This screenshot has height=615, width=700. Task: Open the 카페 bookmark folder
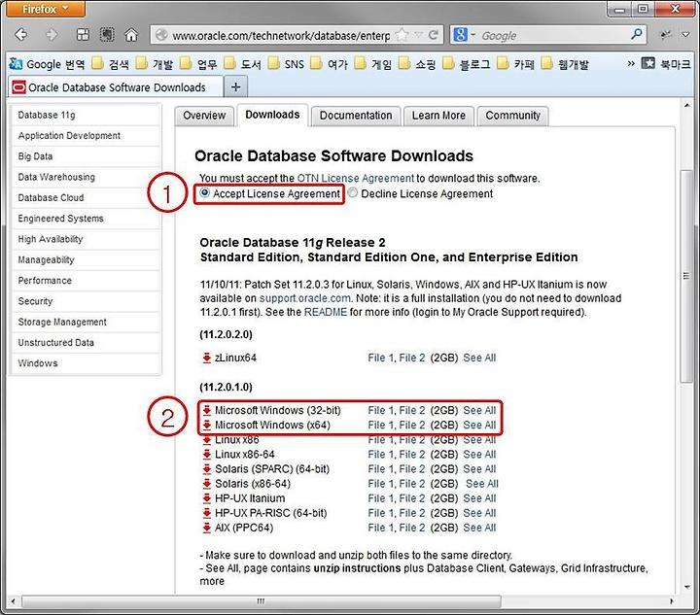[515, 64]
